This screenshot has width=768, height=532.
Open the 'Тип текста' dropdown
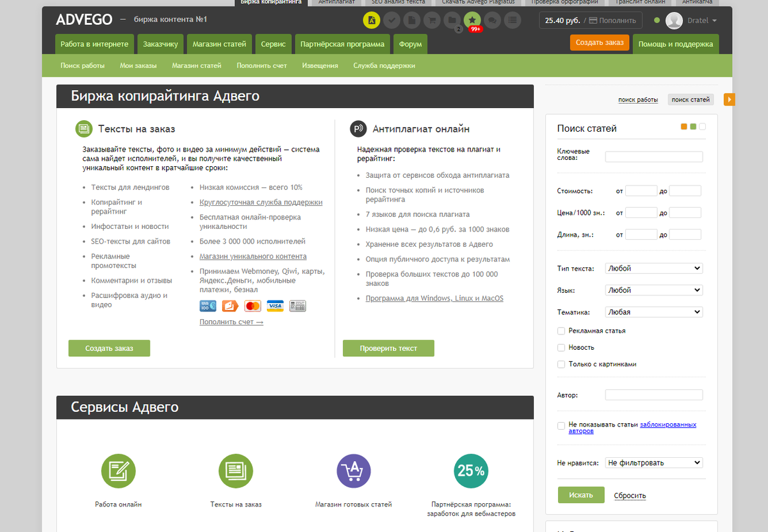(654, 269)
